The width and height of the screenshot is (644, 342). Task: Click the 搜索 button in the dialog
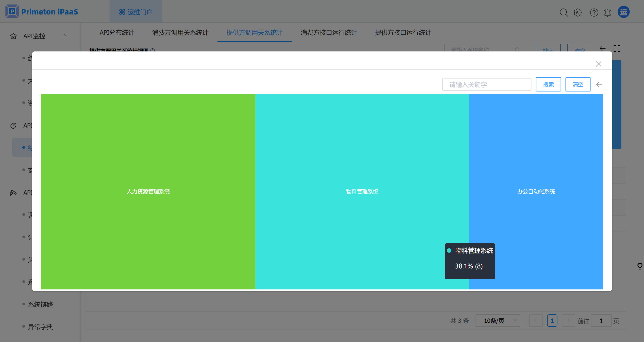[548, 85]
